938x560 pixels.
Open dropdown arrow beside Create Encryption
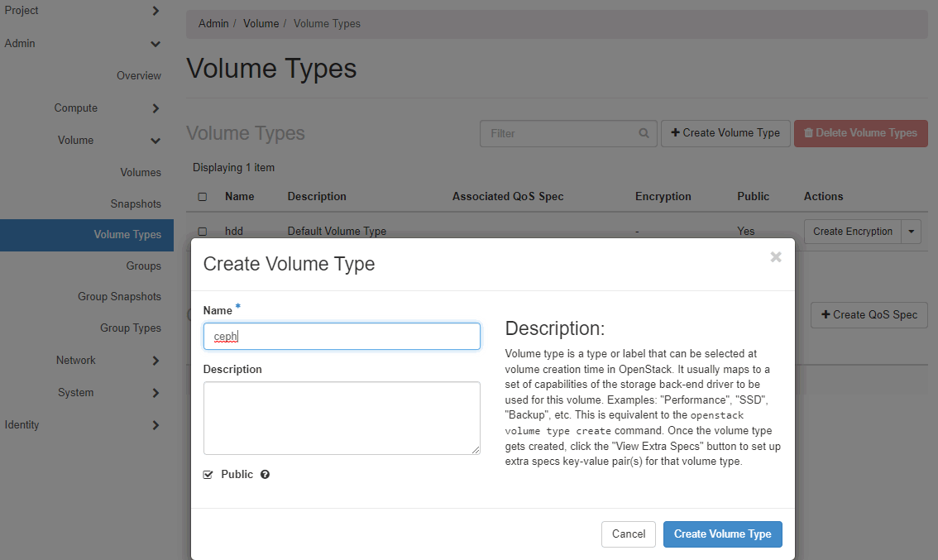pyautogui.click(x=911, y=232)
